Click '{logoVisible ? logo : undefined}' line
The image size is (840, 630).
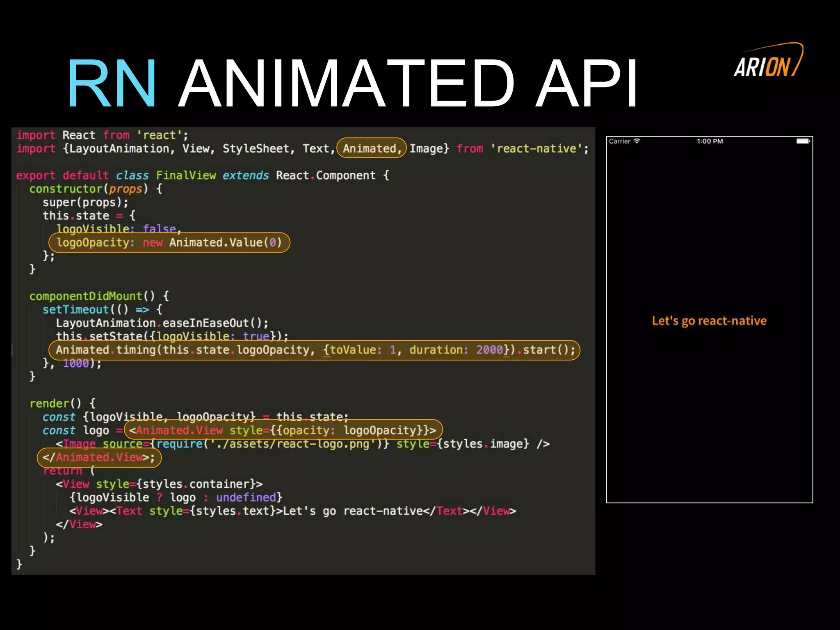pos(176,498)
